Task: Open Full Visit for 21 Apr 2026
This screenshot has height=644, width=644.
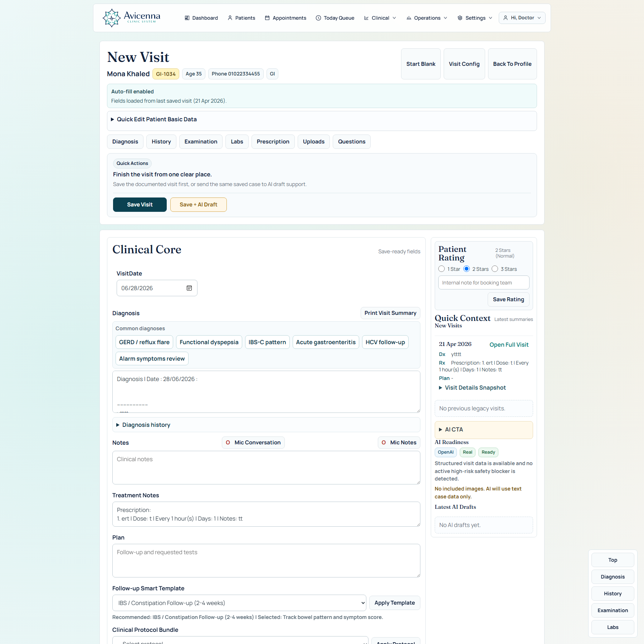Action: [509, 345]
